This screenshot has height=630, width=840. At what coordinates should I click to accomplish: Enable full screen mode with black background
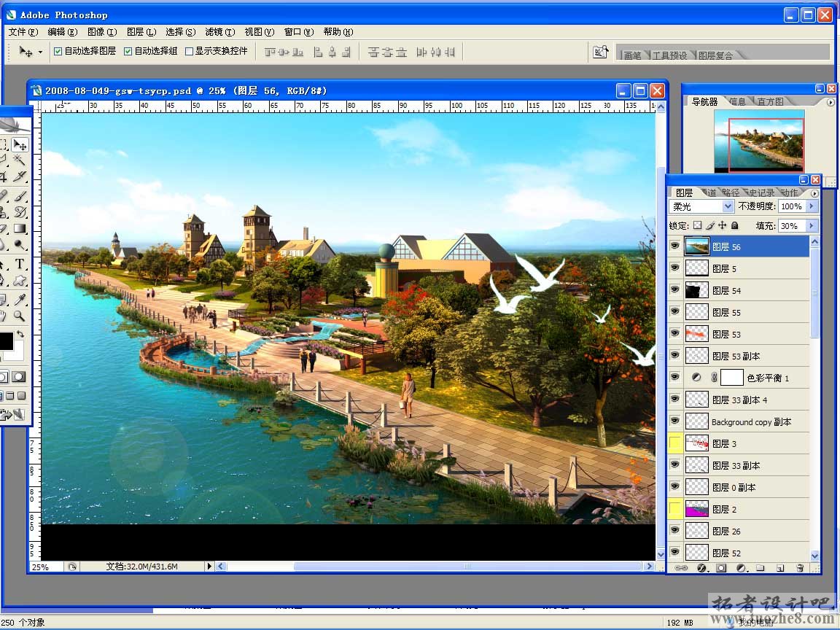[x=21, y=396]
